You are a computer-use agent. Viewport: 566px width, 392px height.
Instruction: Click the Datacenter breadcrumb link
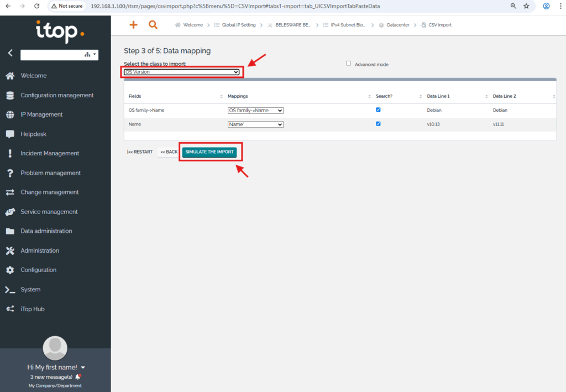[x=397, y=25]
